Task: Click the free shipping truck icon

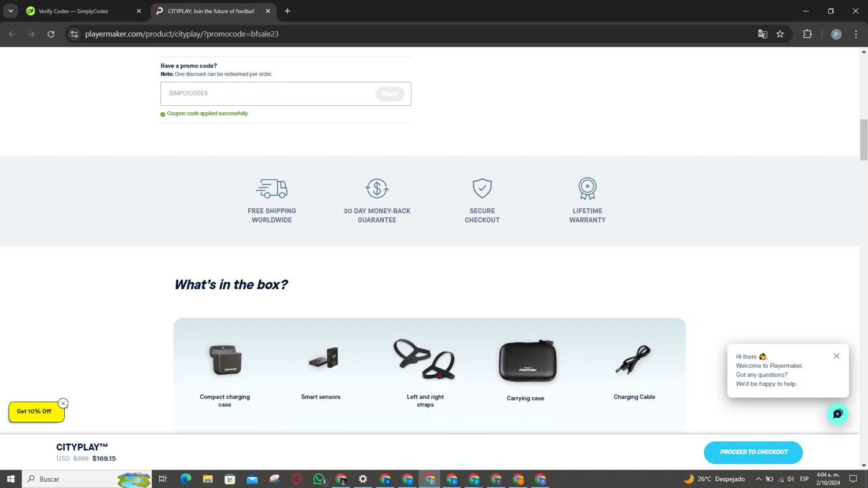Action: 272,188
